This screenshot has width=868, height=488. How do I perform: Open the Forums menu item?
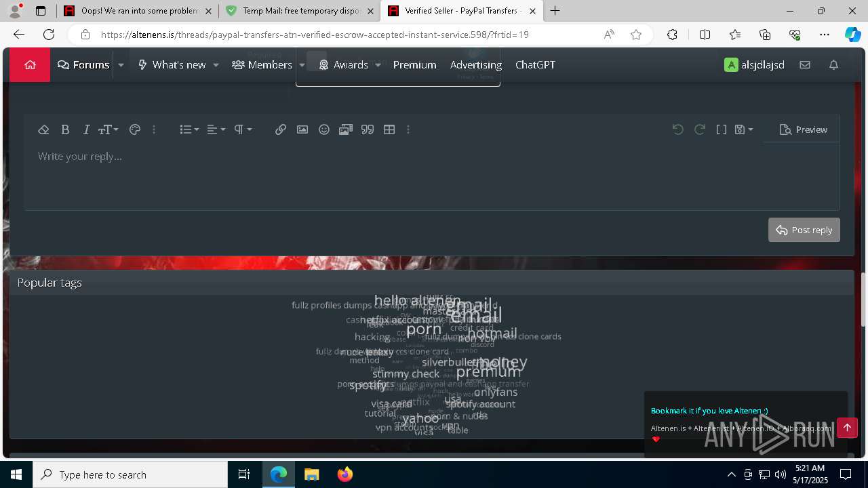(x=83, y=65)
